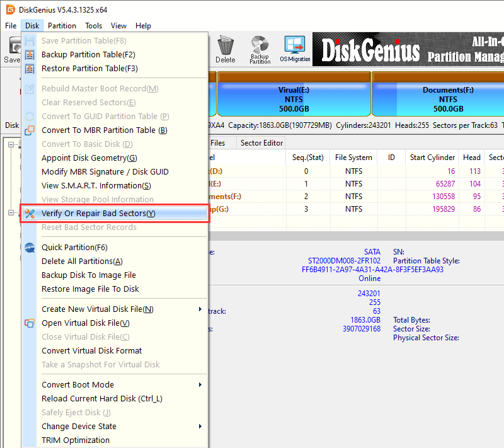Select Backup Disk To Image File

tap(88, 275)
